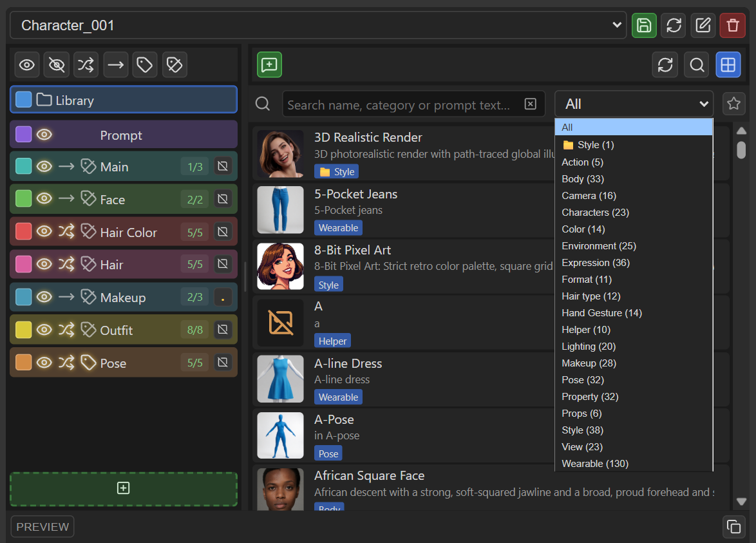Set all groups to shuffle mode icon
Screen dimensions: 756x543
point(86,64)
